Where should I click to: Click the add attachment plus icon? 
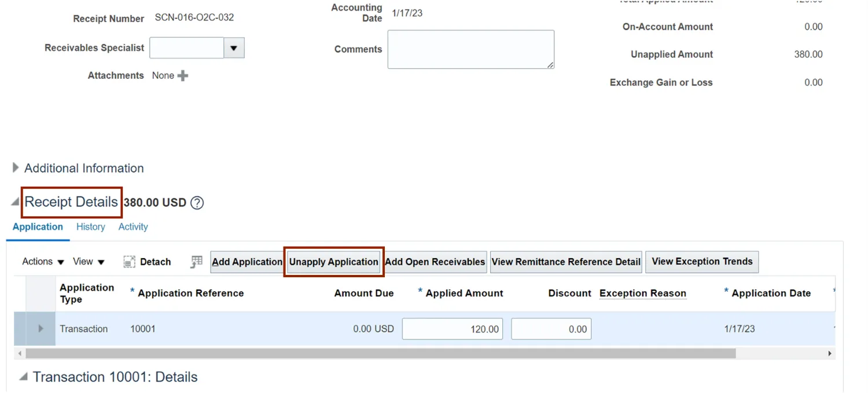click(x=183, y=76)
